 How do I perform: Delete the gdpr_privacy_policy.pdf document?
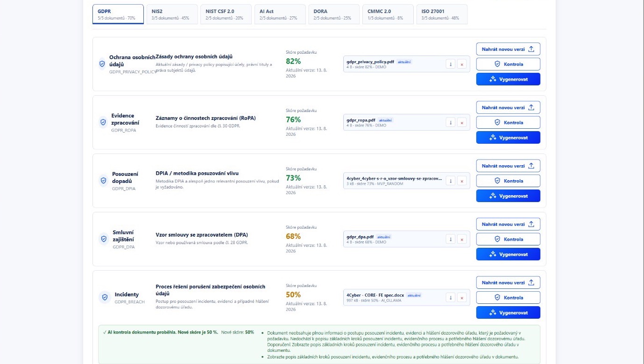click(x=462, y=64)
